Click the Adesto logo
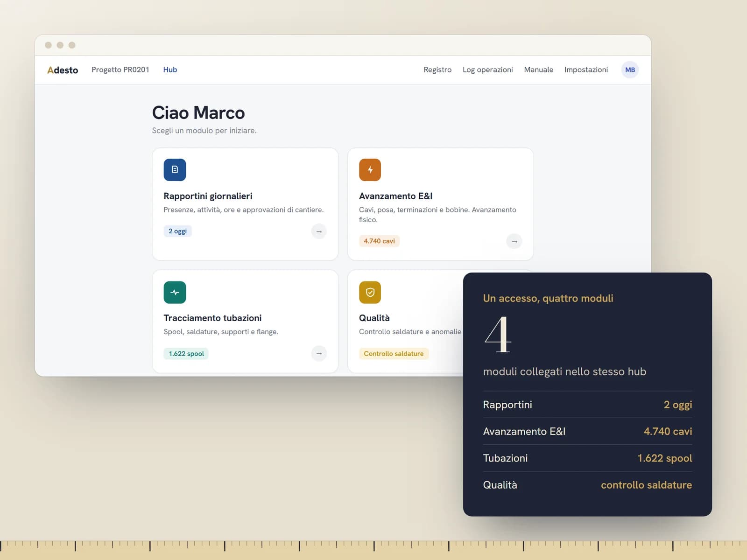747x560 pixels. point(63,70)
